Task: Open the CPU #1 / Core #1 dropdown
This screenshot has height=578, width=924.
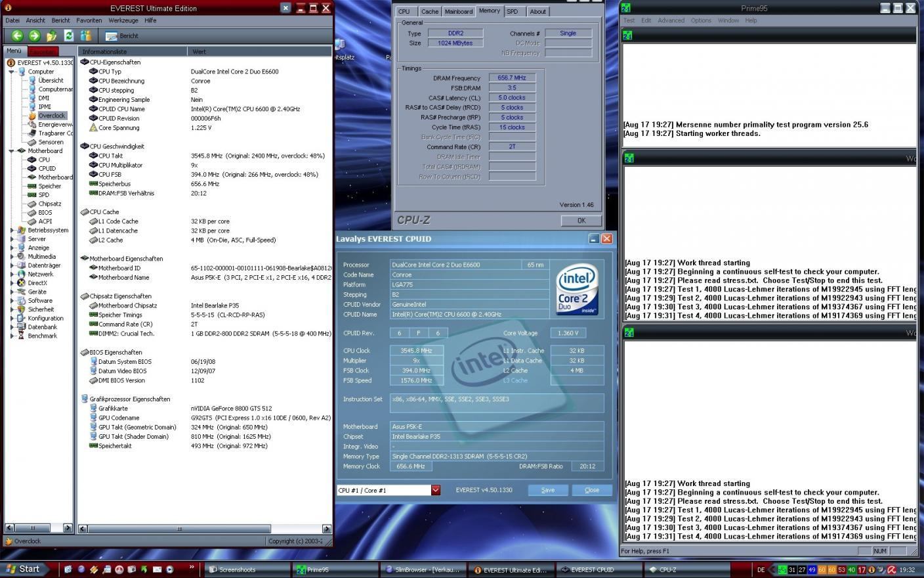Action: (435, 490)
